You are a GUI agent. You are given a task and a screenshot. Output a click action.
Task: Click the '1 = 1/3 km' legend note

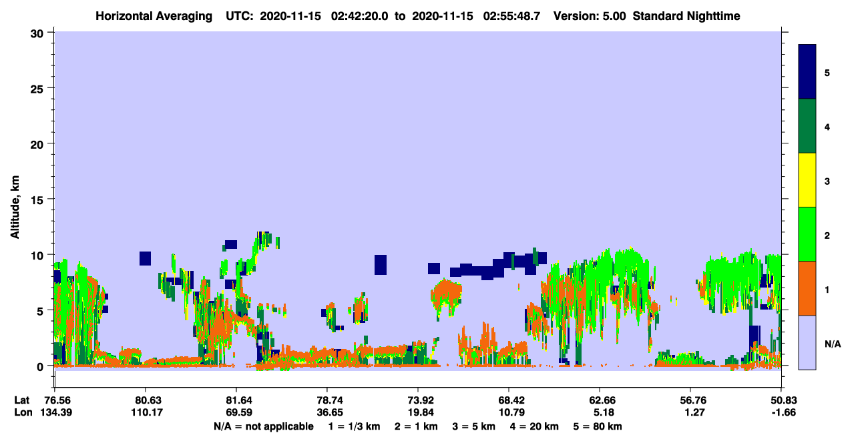click(x=356, y=426)
